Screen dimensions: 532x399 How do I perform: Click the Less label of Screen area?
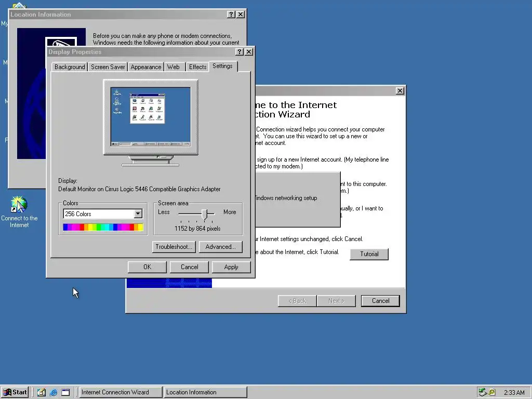(164, 212)
